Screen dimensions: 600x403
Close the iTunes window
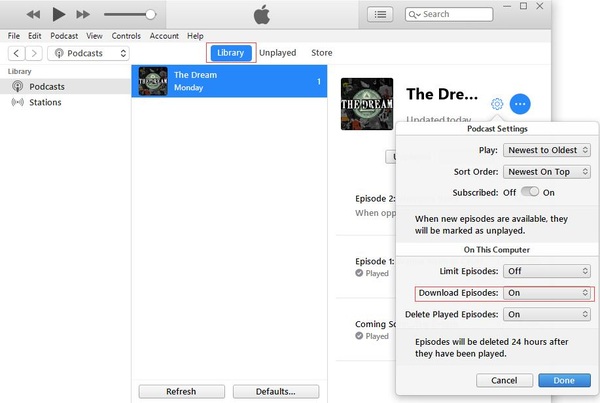click(540, 6)
